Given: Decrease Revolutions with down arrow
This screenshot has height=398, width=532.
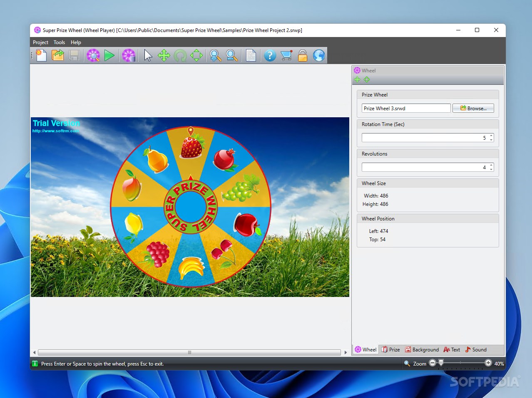Looking at the screenshot, I should pyautogui.click(x=491, y=169).
